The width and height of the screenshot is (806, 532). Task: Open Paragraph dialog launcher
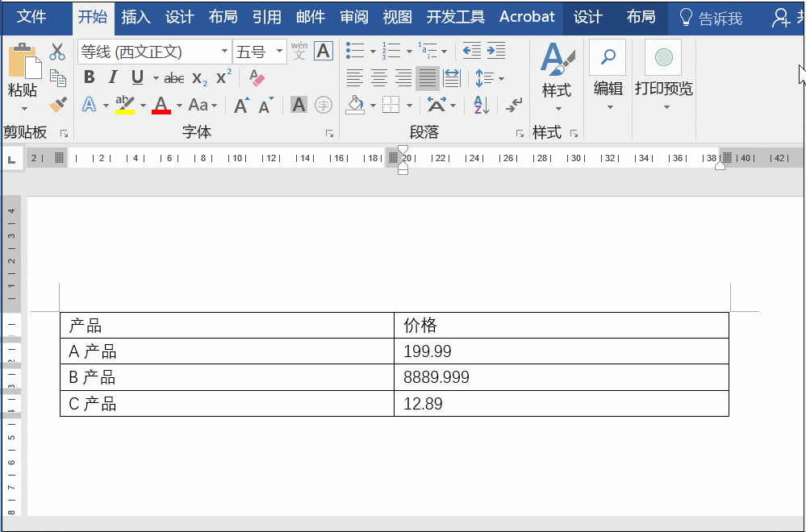click(520, 134)
